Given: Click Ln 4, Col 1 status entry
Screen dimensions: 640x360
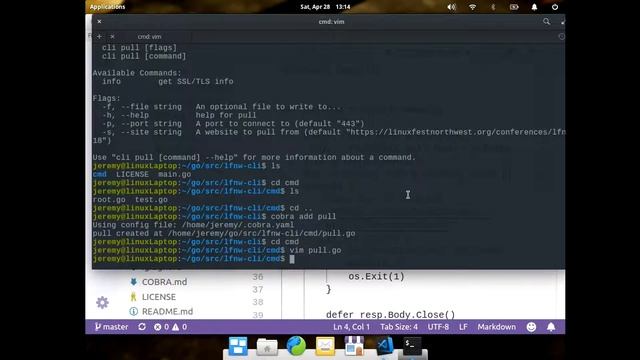Looking at the screenshot, I should [351, 327].
